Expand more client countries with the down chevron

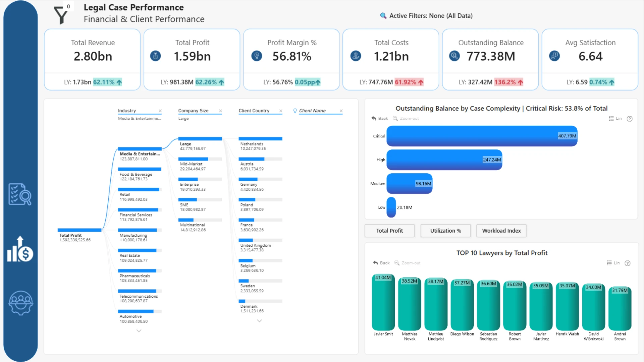(259, 321)
